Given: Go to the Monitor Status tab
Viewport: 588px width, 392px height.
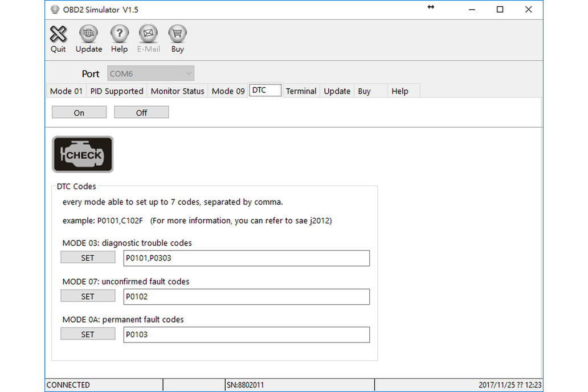Looking at the screenshot, I should 177,91.
